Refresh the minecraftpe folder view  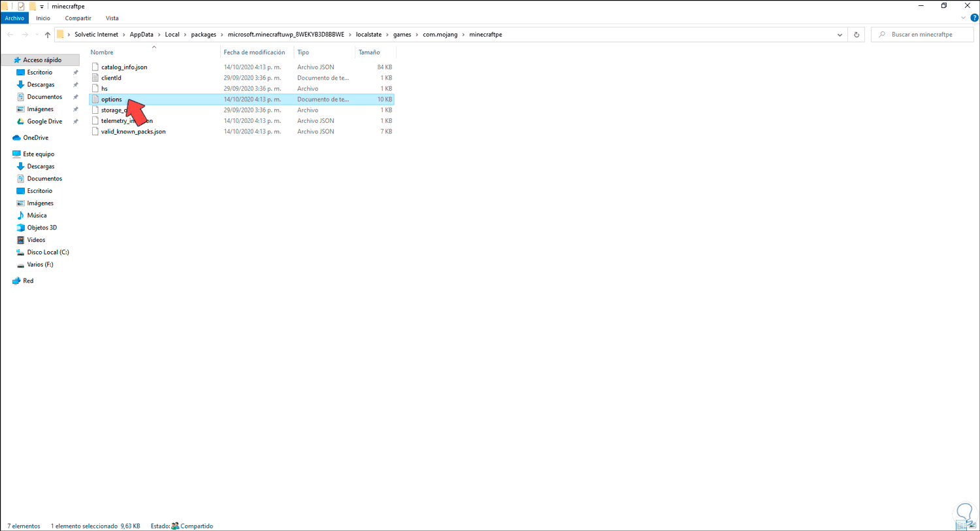857,35
